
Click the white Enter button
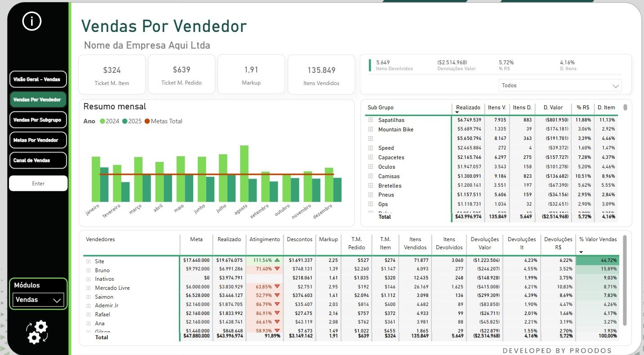pyautogui.click(x=38, y=183)
